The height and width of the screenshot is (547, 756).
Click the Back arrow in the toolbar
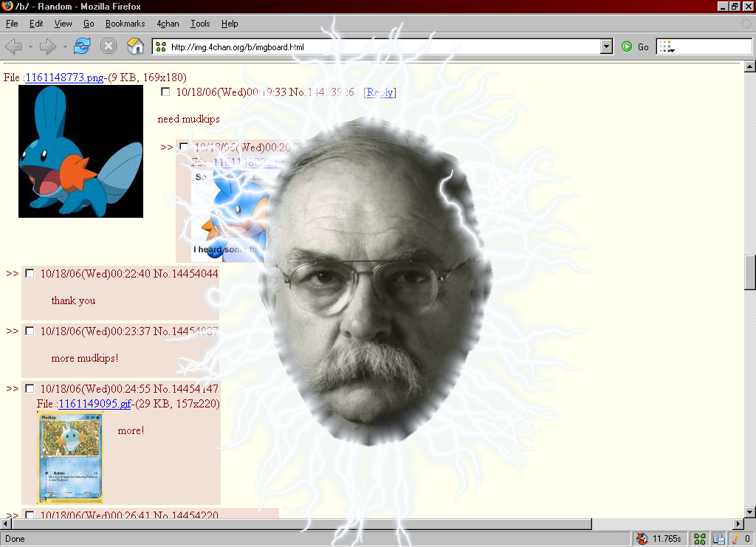13,47
